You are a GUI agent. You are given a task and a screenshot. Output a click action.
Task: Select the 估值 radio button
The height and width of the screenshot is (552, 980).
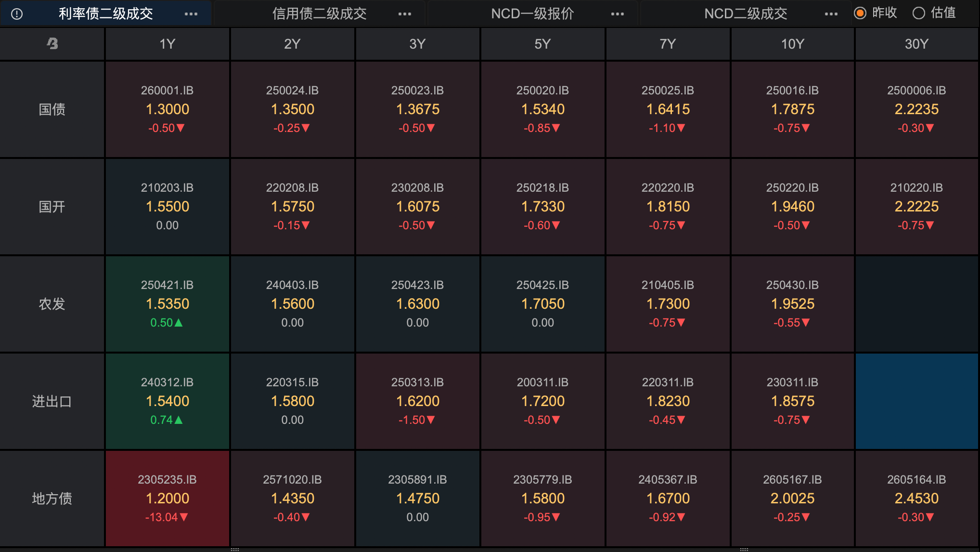pyautogui.click(x=918, y=13)
